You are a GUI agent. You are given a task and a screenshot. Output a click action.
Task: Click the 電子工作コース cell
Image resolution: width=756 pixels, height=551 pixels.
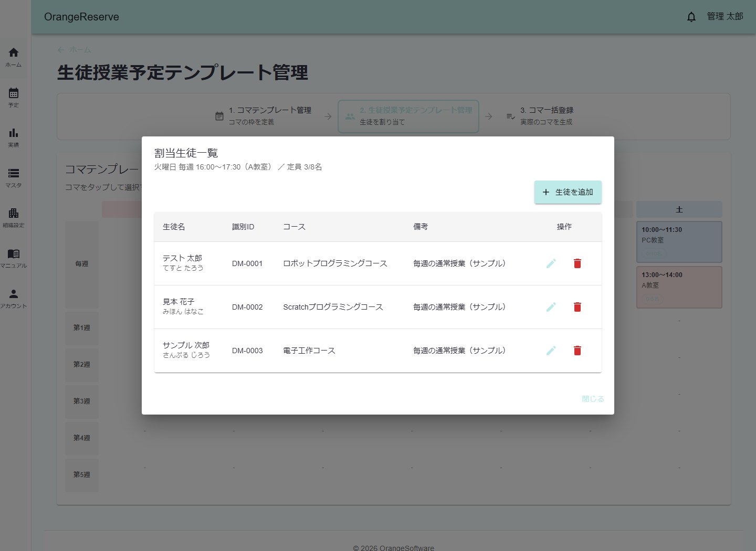(x=309, y=351)
